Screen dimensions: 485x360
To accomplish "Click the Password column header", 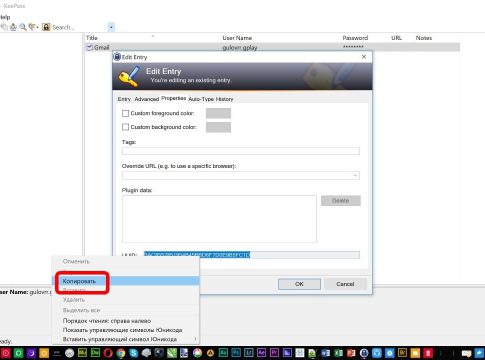I will 355,38.
